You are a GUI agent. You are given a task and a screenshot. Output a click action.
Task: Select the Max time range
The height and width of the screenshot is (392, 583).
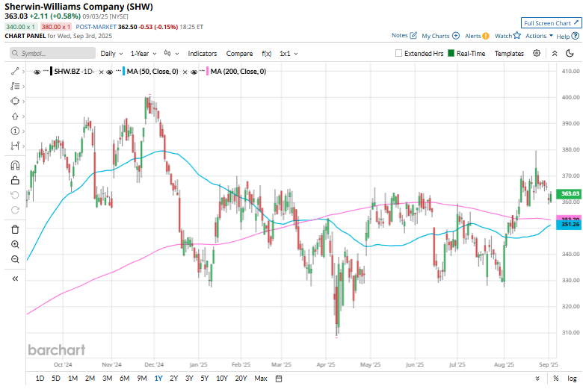pyautogui.click(x=261, y=379)
